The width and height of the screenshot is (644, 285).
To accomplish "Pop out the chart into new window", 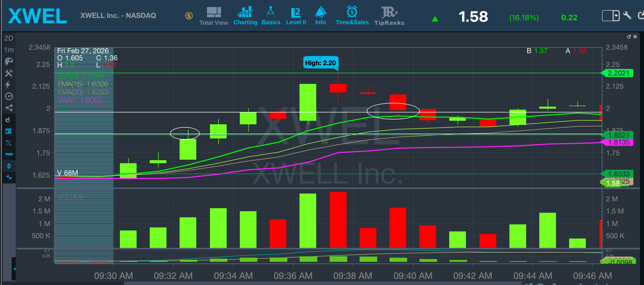I will point(629,37).
